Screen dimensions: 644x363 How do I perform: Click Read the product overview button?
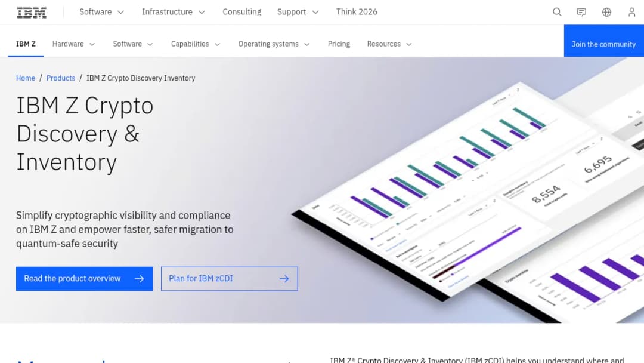[84, 279]
